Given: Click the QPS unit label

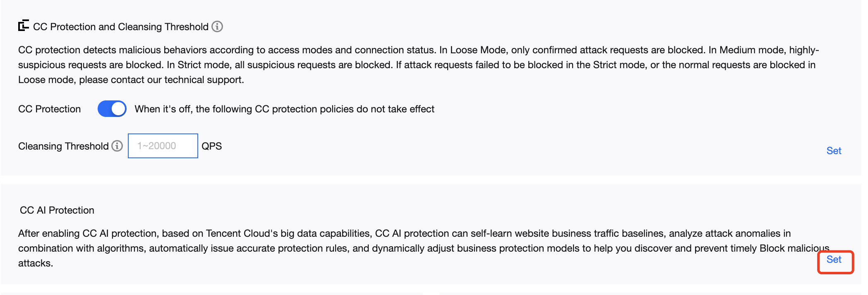Looking at the screenshot, I should point(211,146).
